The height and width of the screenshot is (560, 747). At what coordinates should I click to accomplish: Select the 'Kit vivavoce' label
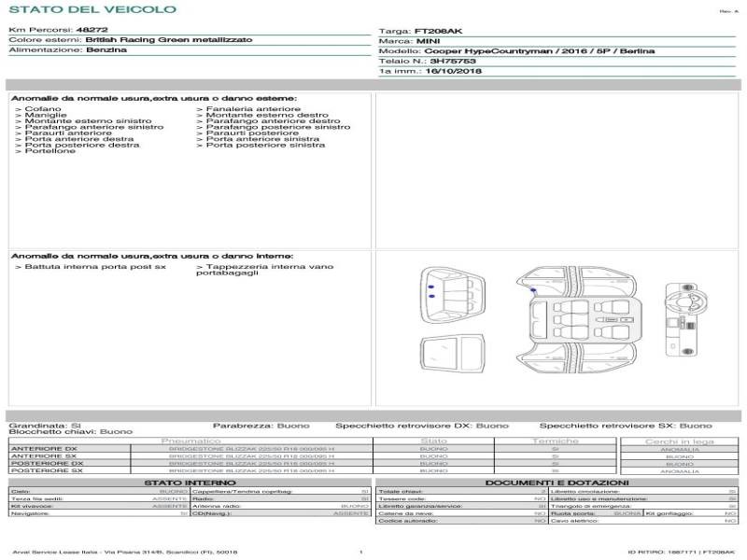point(32,506)
